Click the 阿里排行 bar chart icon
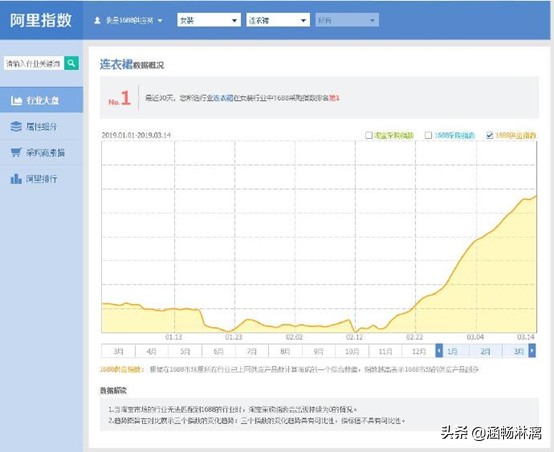This screenshot has height=452, width=554. [x=16, y=178]
